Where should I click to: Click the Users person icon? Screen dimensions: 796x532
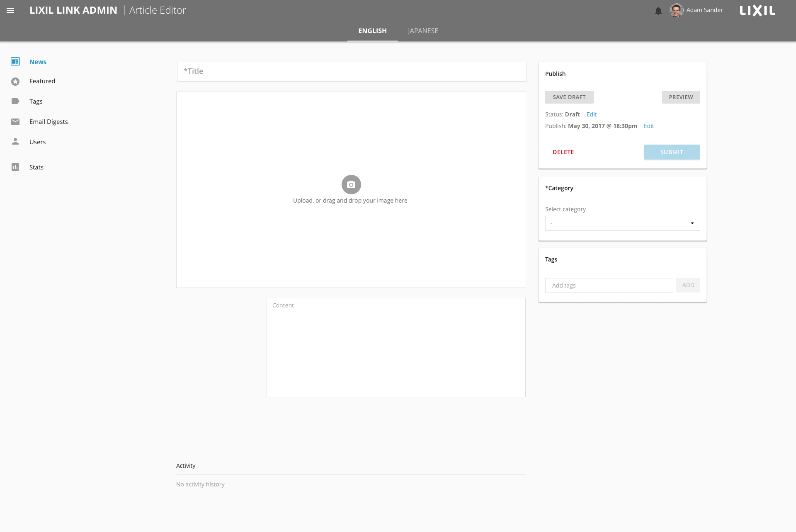[x=15, y=141]
